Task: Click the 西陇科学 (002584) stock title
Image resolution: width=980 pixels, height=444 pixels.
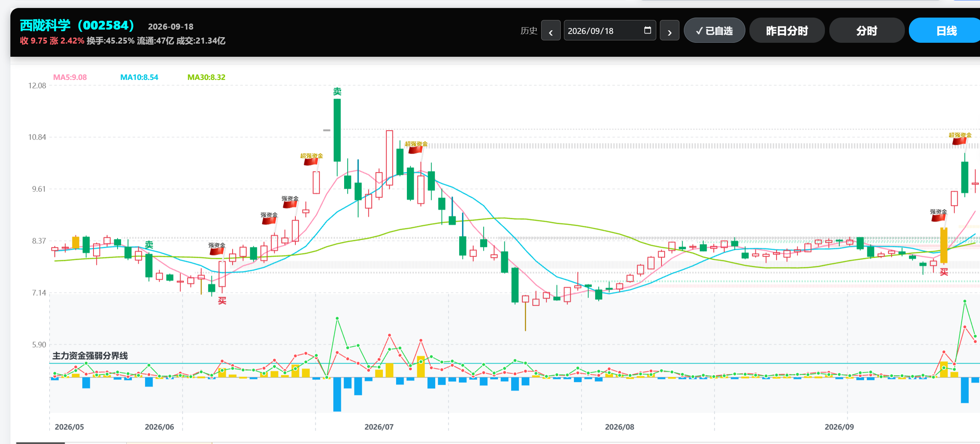Action: (77, 25)
